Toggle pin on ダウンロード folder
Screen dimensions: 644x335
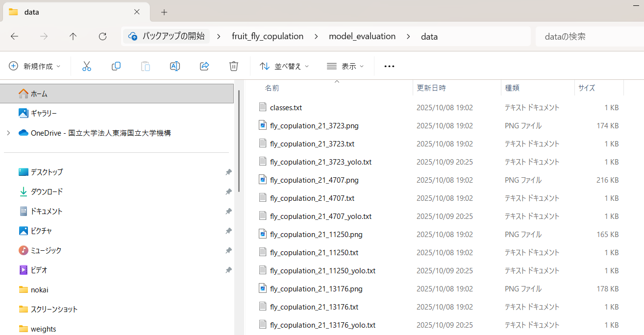click(x=228, y=192)
